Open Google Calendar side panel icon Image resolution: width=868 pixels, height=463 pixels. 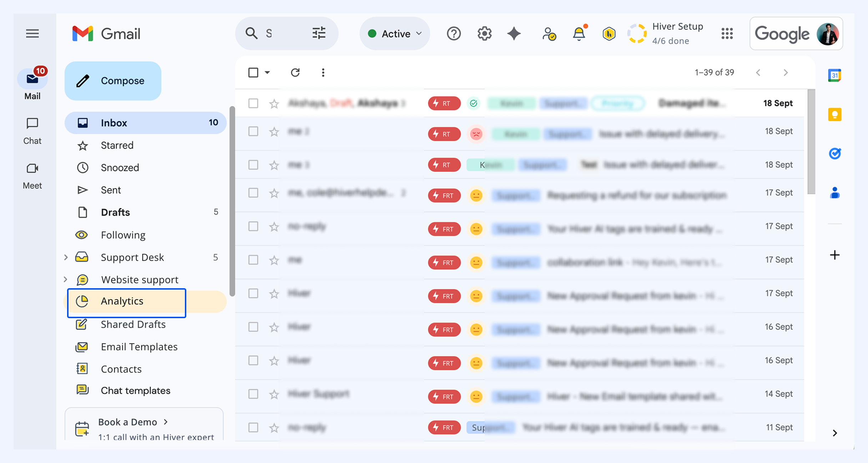point(834,75)
